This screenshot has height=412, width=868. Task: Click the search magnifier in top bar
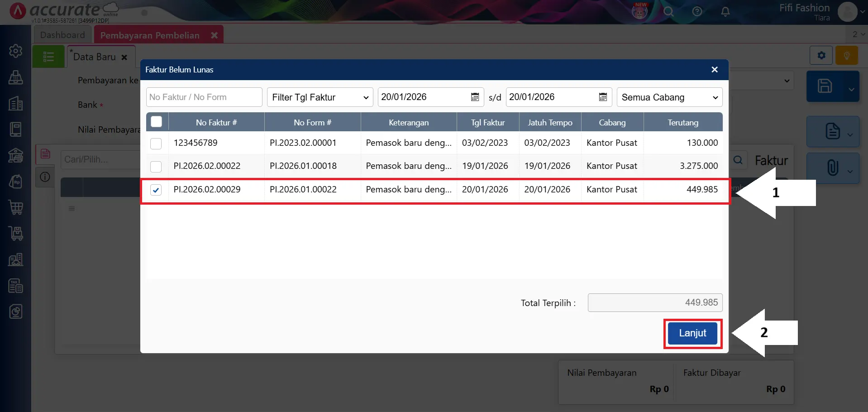tap(668, 11)
